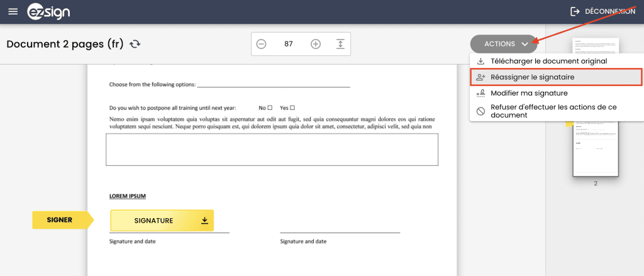This screenshot has height=276, width=644.
Task: Zoom out with the minus icon
Action: pyautogui.click(x=261, y=44)
